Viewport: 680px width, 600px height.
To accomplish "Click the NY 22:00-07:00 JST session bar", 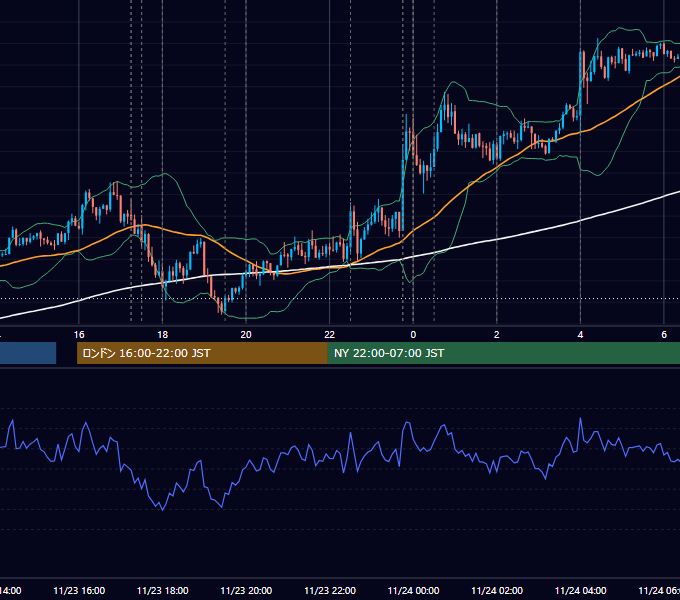I will click(503, 353).
